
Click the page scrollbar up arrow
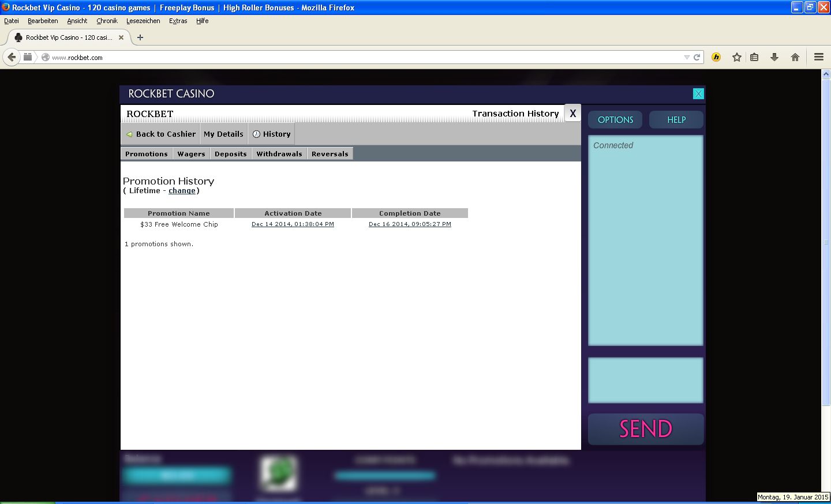point(826,74)
